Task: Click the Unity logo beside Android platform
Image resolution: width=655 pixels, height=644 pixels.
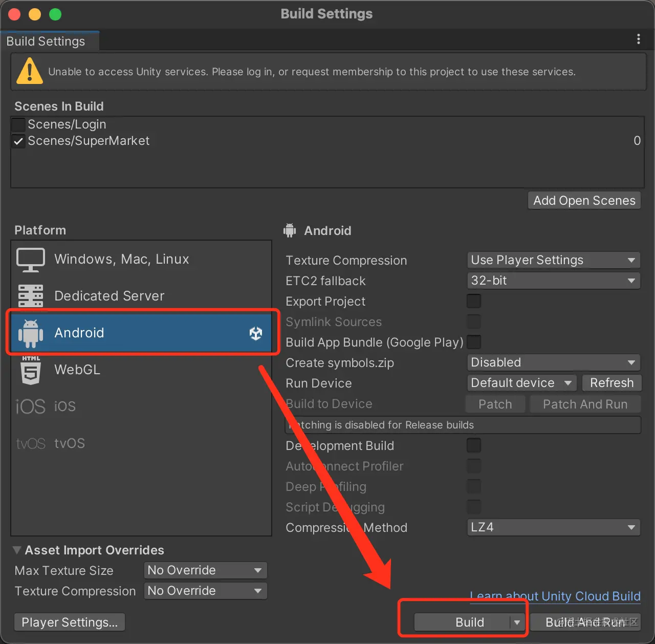Action: point(256,333)
